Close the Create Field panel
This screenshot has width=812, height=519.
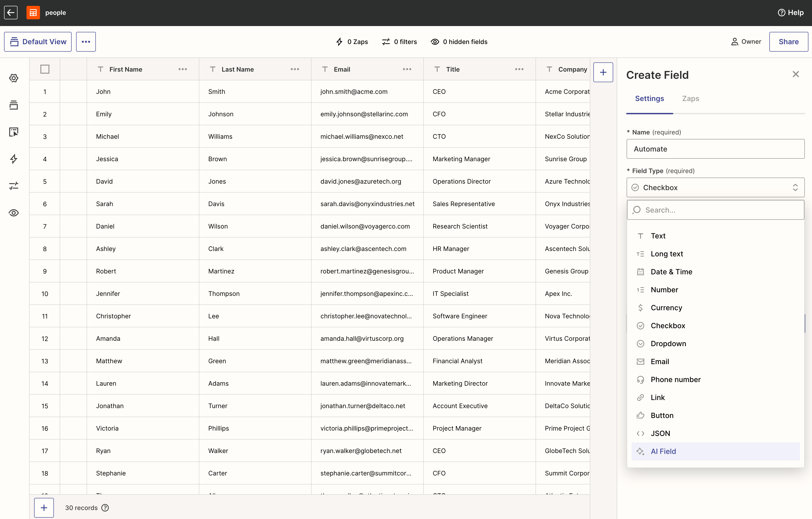(x=796, y=74)
